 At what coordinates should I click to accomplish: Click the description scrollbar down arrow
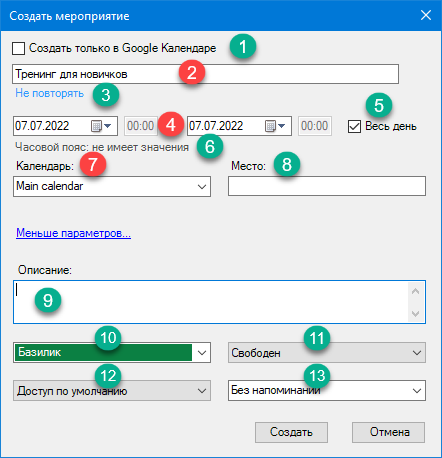coord(415,313)
